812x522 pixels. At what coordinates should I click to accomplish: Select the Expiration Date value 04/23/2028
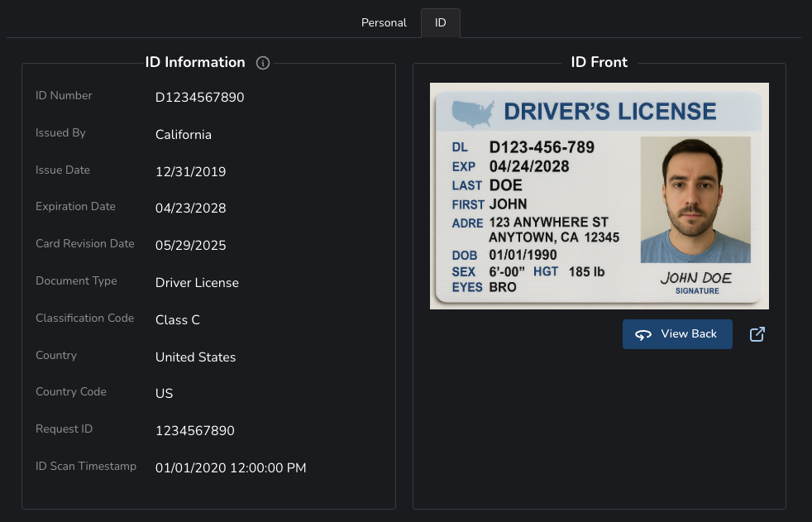(190, 208)
